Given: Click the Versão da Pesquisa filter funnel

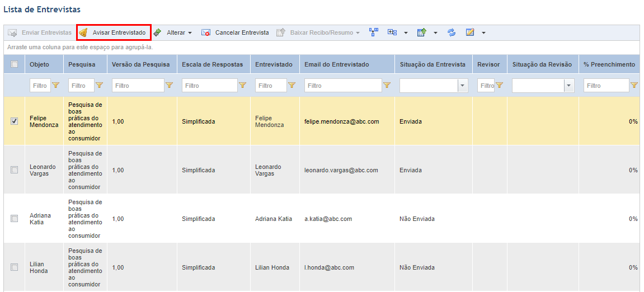Looking at the screenshot, I should click(x=169, y=86).
